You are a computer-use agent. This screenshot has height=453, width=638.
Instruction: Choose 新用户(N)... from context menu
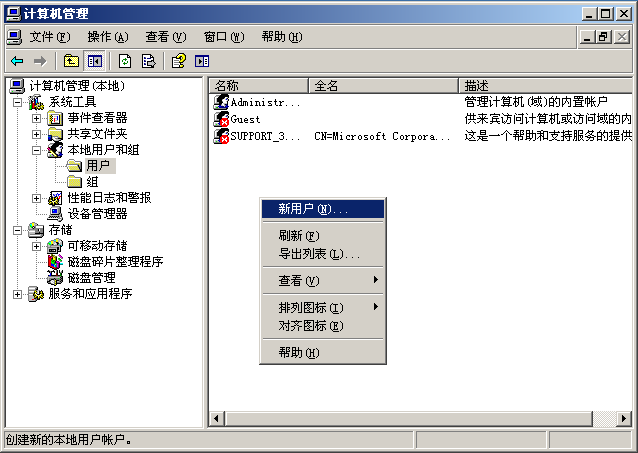323,209
